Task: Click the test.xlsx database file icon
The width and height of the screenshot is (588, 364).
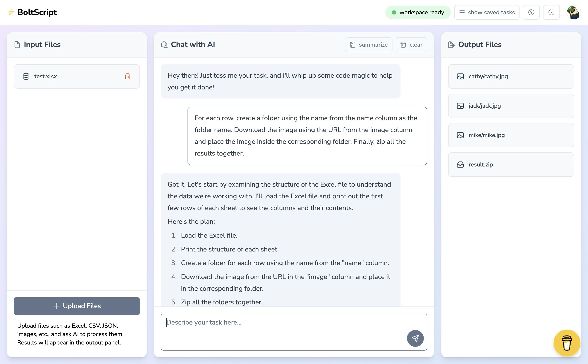Action: pos(26,76)
